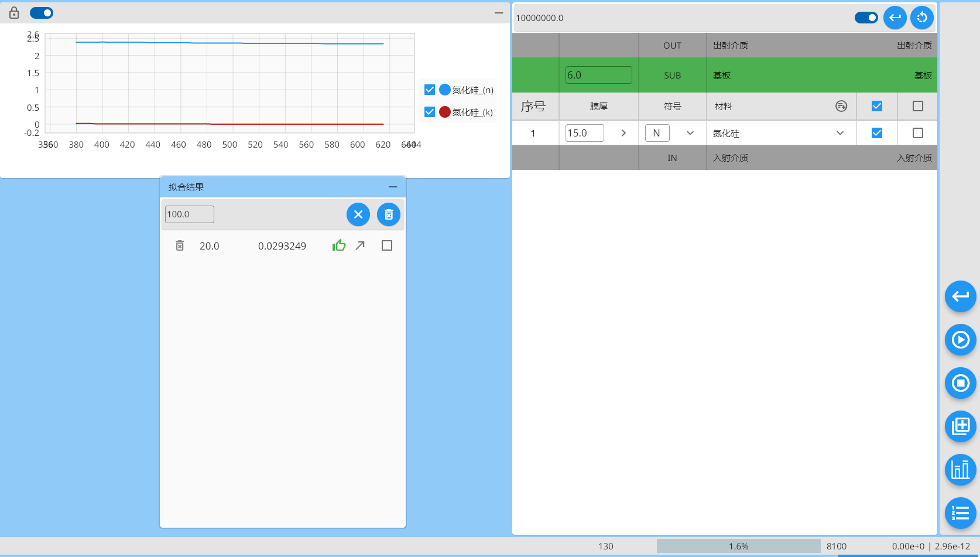Click the return arrow icon in right sidebar
Image resolution: width=980 pixels, height=557 pixels.
click(x=960, y=296)
